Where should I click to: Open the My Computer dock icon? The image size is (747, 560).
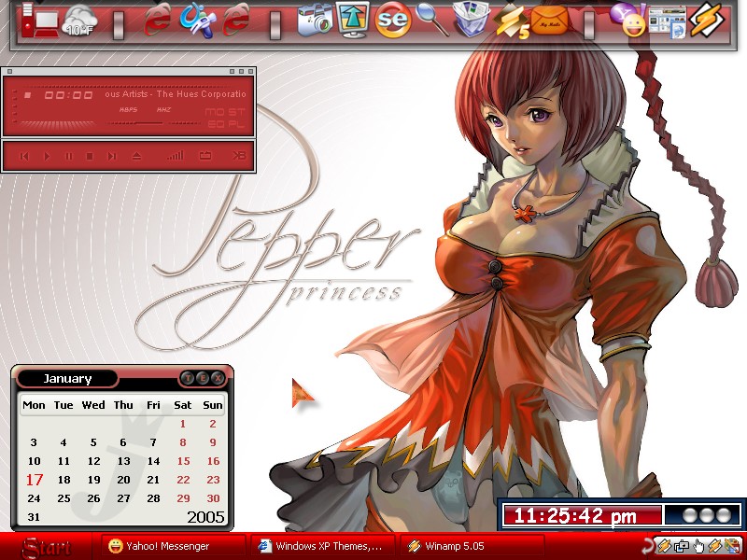tap(39, 20)
